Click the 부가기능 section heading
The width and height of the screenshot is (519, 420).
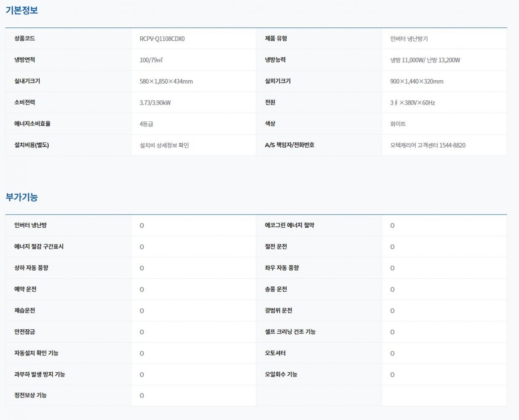coord(22,197)
